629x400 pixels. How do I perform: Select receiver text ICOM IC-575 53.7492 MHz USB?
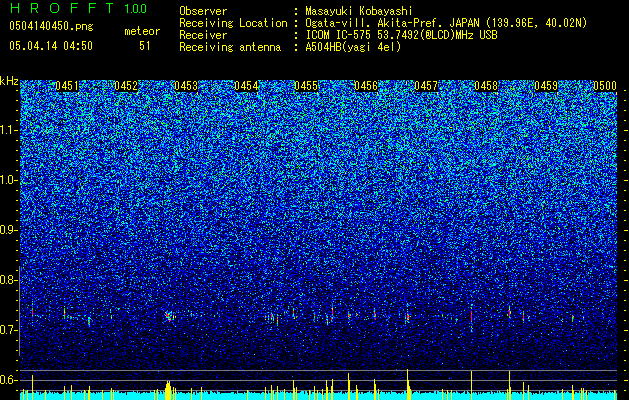pos(401,35)
